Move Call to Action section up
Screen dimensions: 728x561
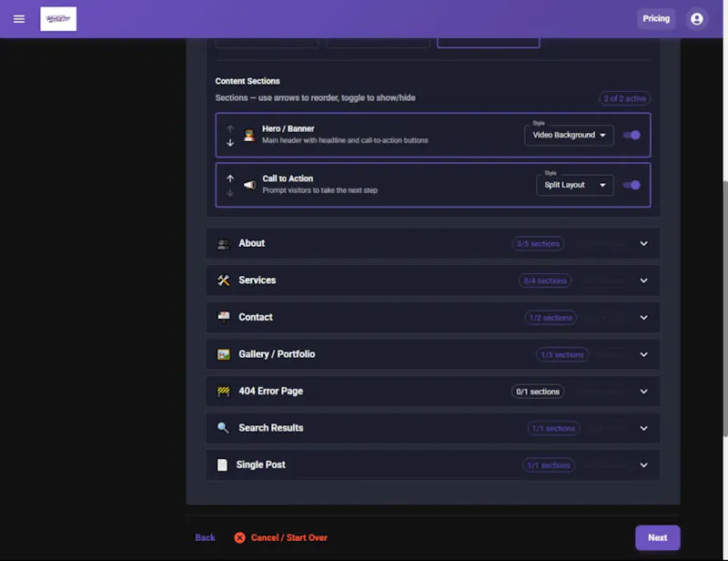point(230,178)
